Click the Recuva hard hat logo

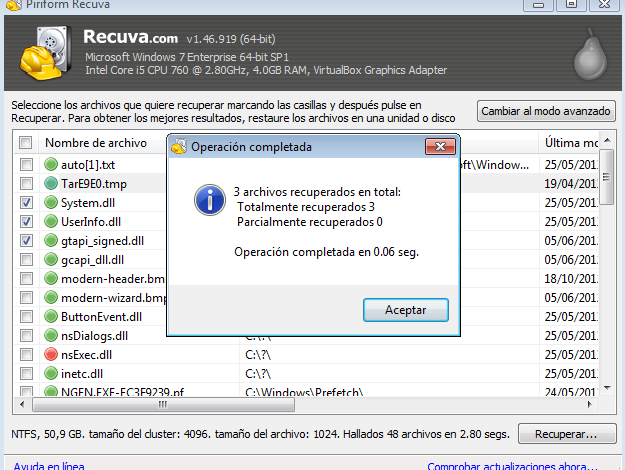click(45, 53)
